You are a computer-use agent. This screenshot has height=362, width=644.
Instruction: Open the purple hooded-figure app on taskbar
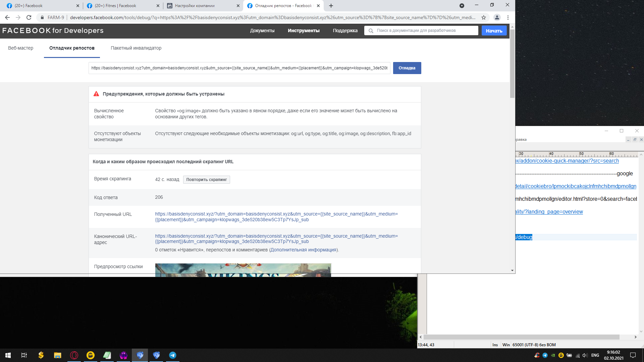(123, 355)
